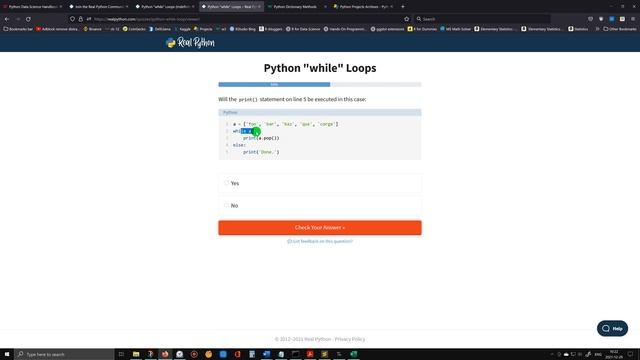Image resolution: width=640 pixels, height=360 pixels.
Task: Click the quiz progress bar
Action: point(320,84)
